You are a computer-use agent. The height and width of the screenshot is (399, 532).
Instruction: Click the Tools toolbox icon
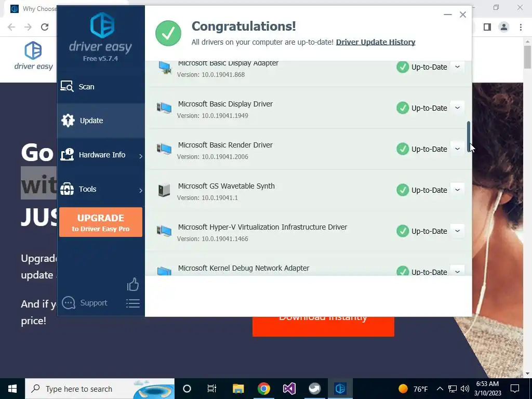[67, 189]
